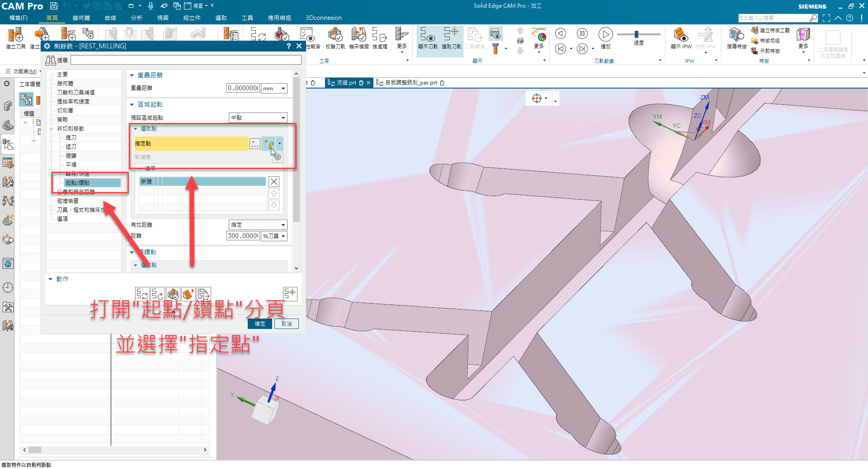Select 碰撞檢查 in the dialog tree
Screen dimensions: 868x469
tap(68, 201)
